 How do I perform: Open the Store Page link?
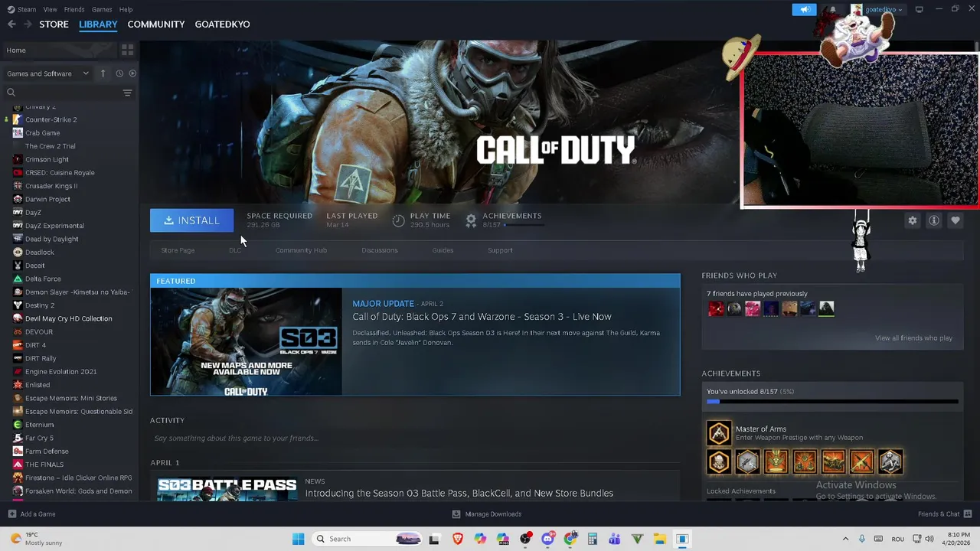pyautogui.click(x=178, y=250)
